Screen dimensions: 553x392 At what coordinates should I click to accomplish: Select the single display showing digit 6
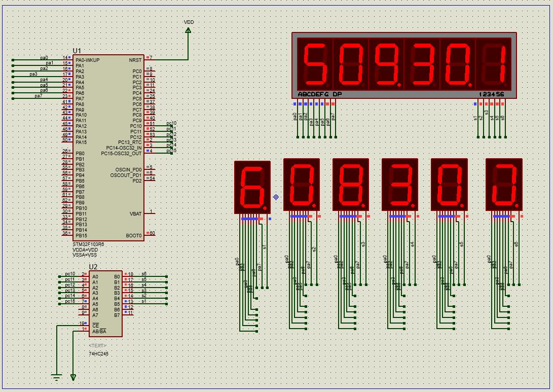[x=252, y=187]
